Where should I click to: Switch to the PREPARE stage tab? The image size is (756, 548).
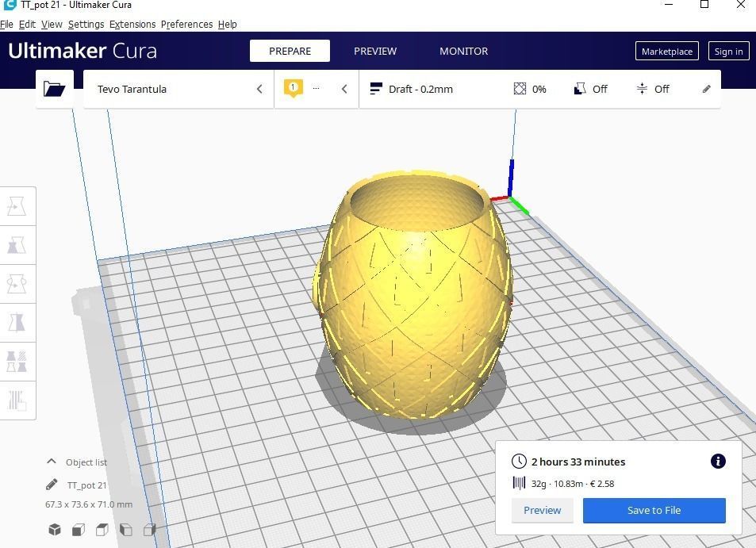(x=290, y=51)
